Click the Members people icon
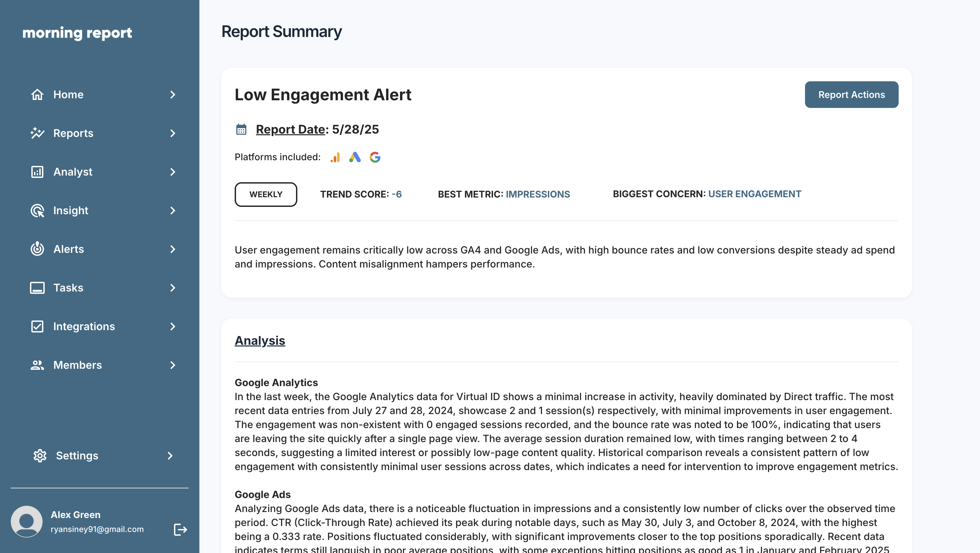980x553 pixels. pyautogui.click(x=37, y=365)
